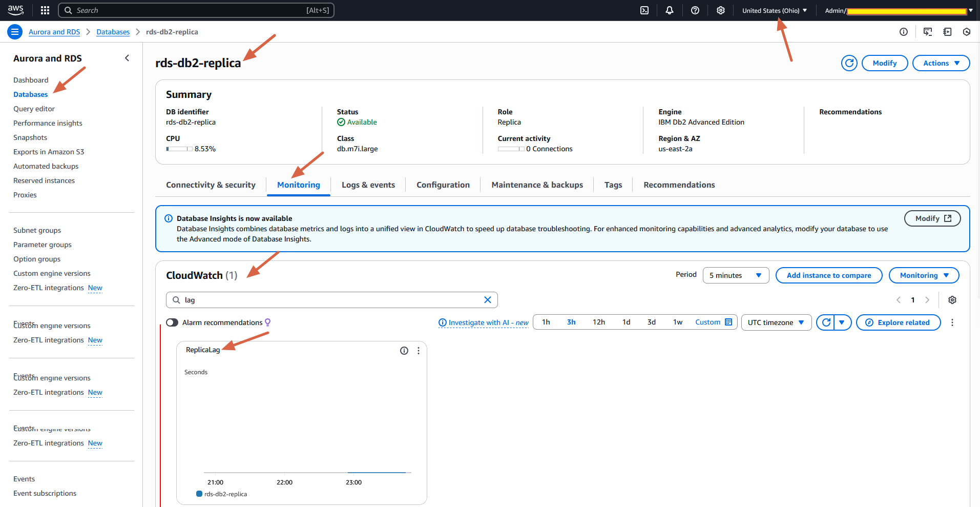980x507 pixels.
Task: Open settings gear in the AWS top bar
Action: [721, 10]
